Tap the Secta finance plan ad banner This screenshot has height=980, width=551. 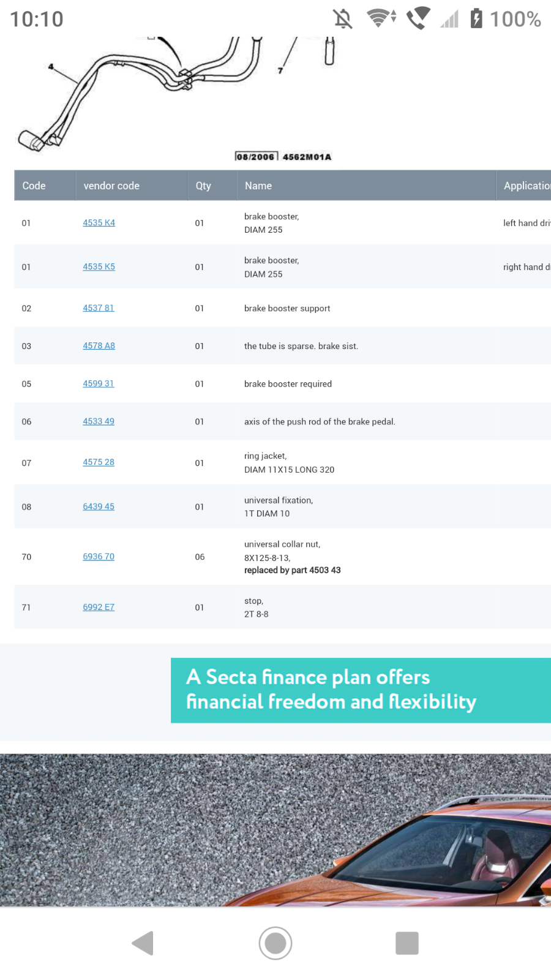361,690
